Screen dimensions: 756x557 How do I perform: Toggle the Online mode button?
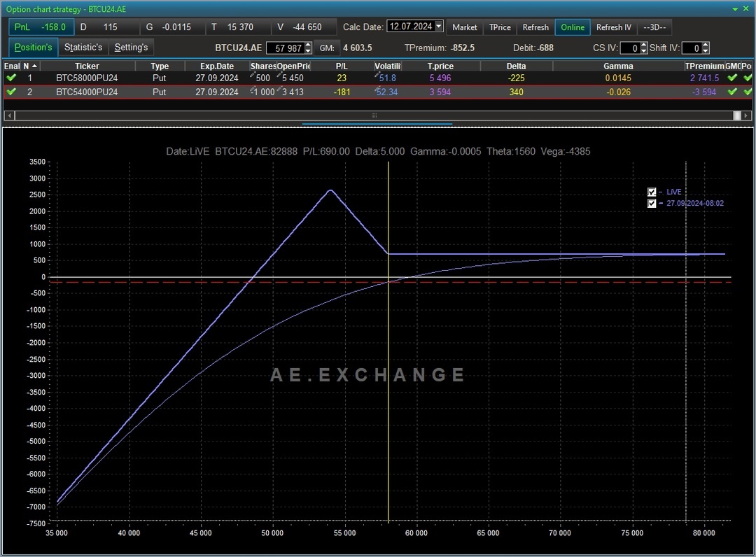pos(573,27)
